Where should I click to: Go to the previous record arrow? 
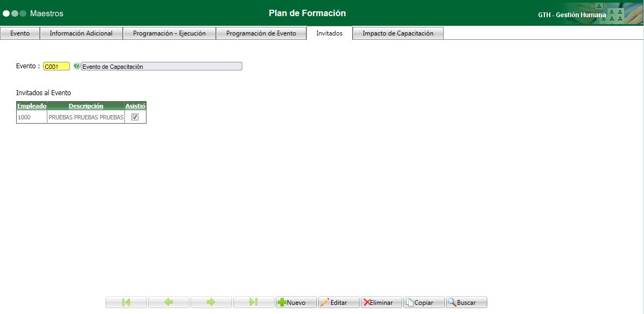(169, 303)
